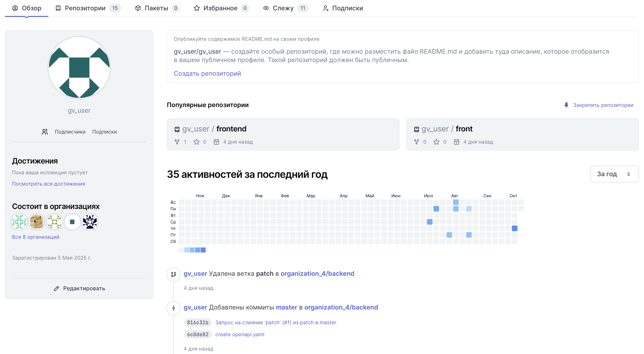Open Подписчики followers link
Viewport: 644px width, 354px height.
tap(70, 132)
